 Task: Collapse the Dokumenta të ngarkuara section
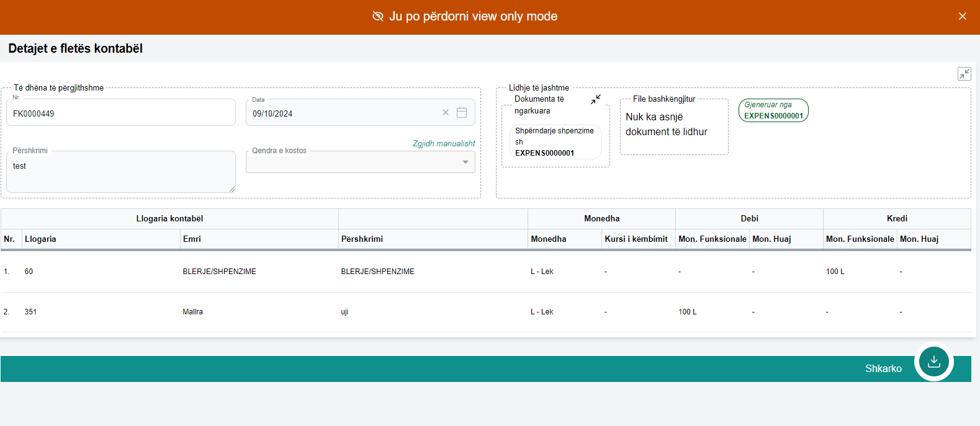[x=596, y=99]
